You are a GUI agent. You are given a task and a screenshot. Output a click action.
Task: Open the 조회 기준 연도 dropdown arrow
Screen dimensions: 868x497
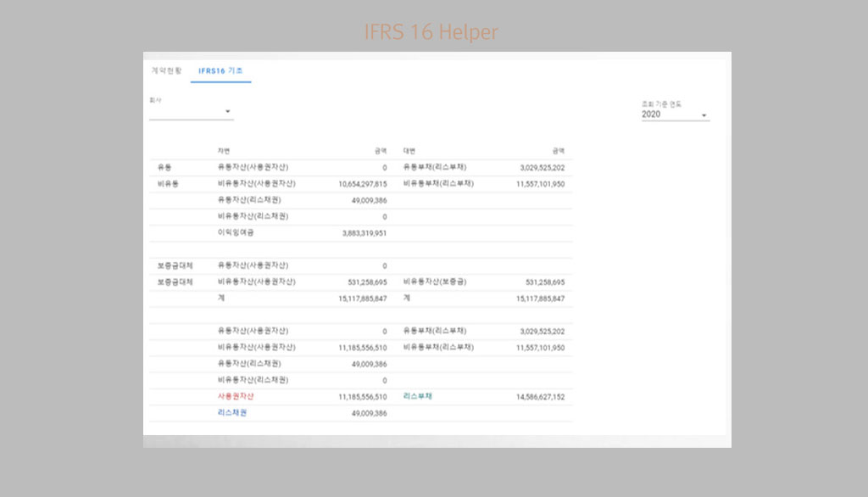704,115
